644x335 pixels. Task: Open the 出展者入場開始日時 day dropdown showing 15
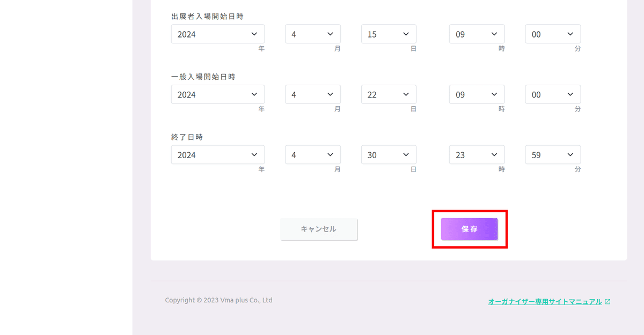[389, 34]
